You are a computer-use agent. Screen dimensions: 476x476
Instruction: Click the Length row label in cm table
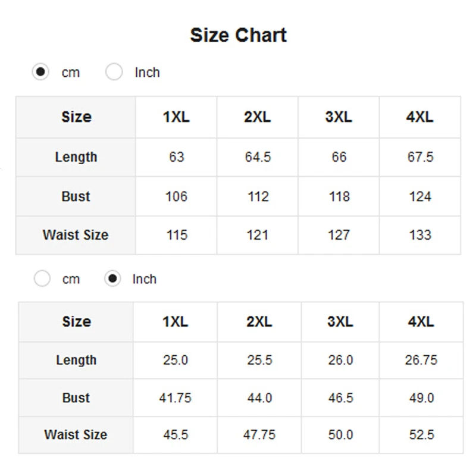[76, 157]
